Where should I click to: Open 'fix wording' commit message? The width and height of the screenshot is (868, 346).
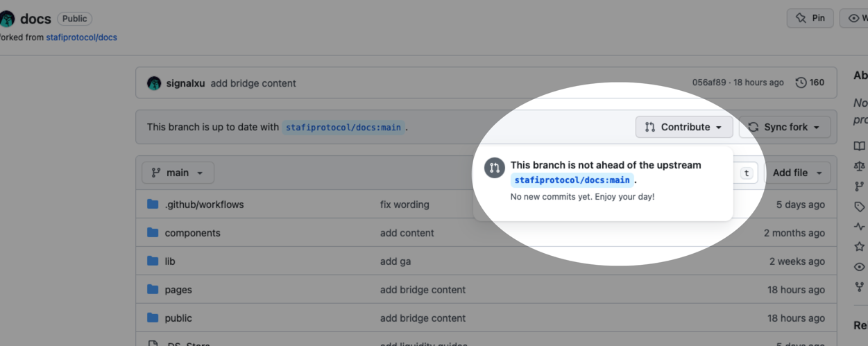pyautogui.click(x=405, y=205)
